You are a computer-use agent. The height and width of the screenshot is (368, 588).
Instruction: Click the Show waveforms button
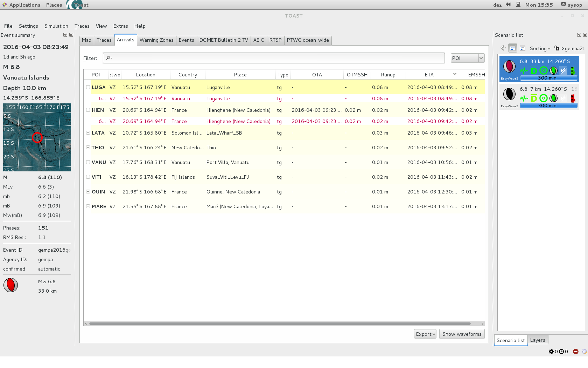462,334
